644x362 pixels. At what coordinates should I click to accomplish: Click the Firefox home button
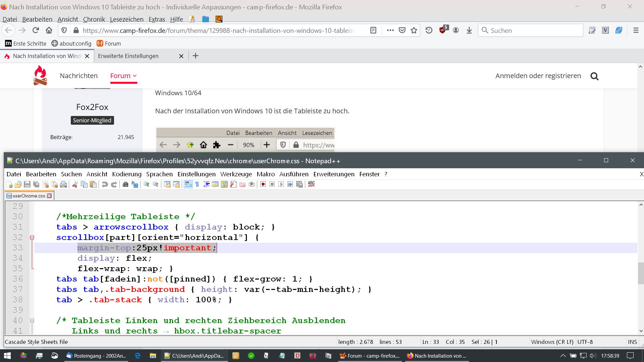click(49, 31)
